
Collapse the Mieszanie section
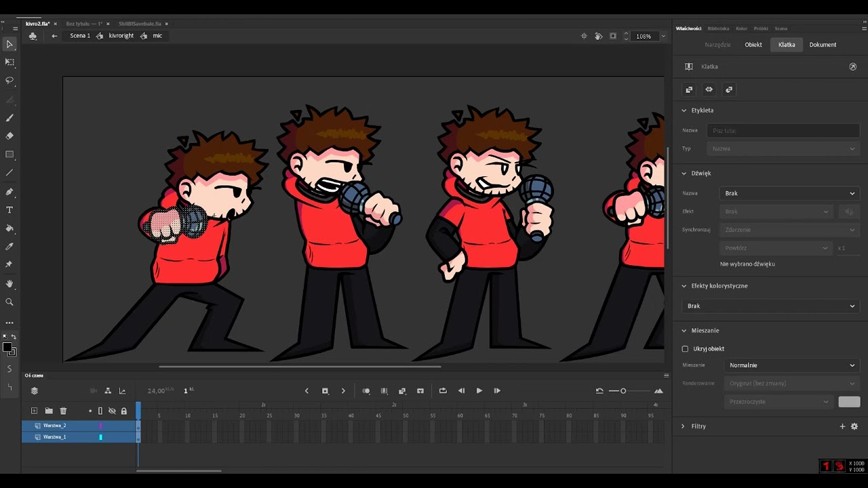tap(684, 330)
